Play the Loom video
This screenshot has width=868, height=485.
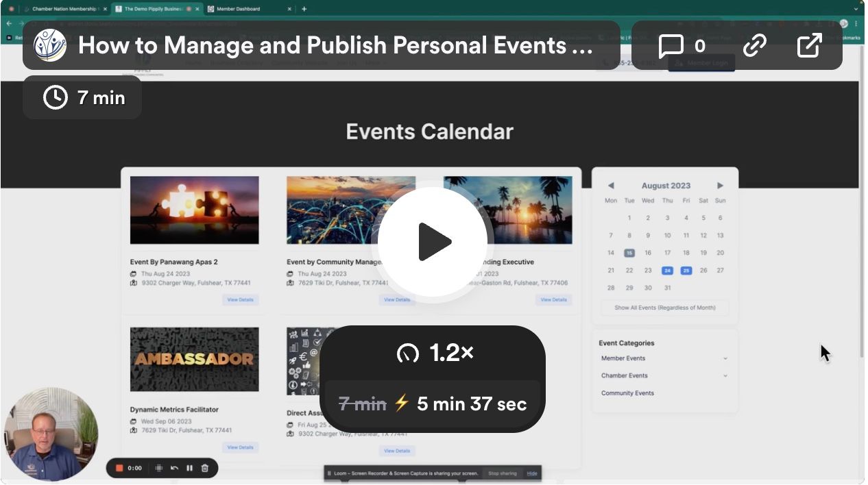pos(433,241)
